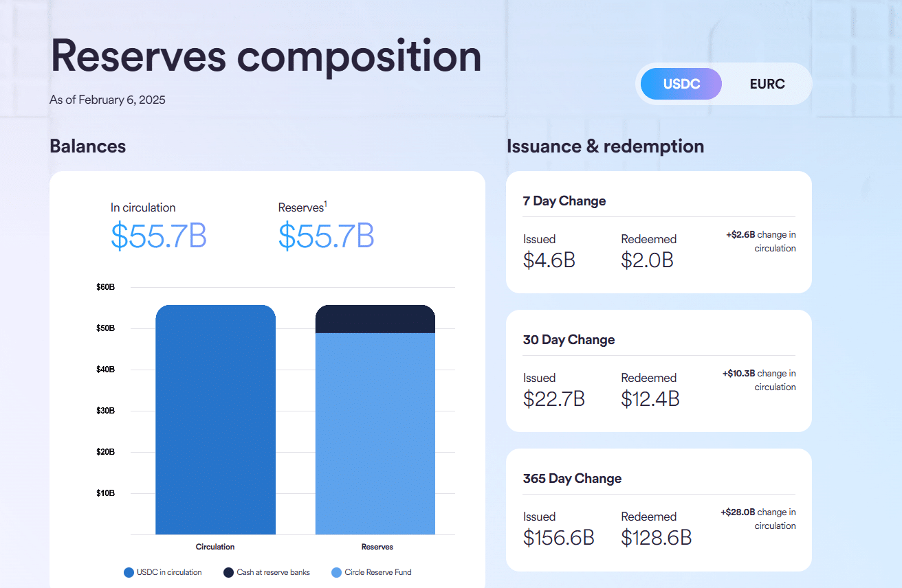
Task: Select the USDC toggle option
Action: [681, 84]
